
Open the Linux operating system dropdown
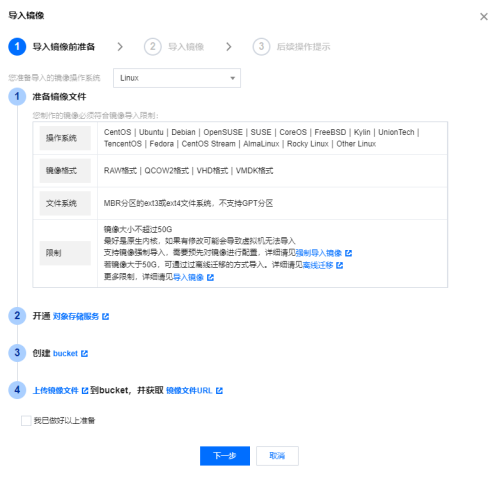(177, 78)
